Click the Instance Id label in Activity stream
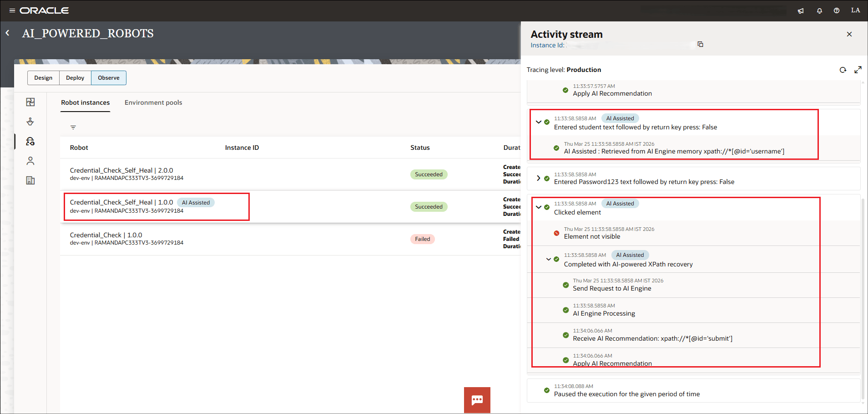This screenshot has width=868, height=414. click(x=547, y=45)
